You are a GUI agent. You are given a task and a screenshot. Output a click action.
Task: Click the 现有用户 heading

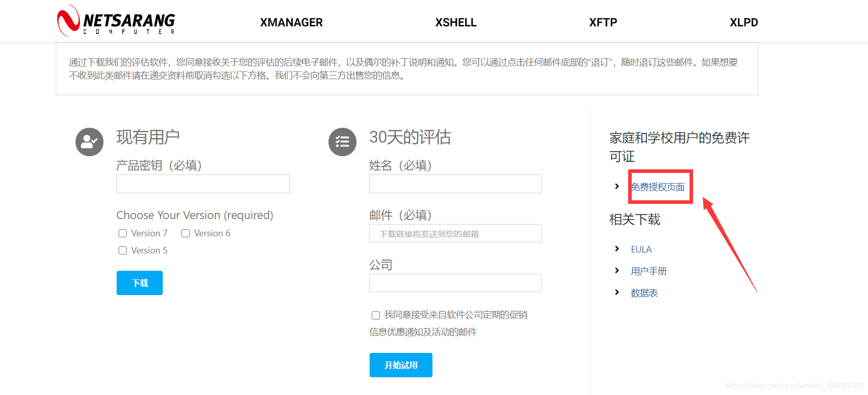click(x=148, y=137)
